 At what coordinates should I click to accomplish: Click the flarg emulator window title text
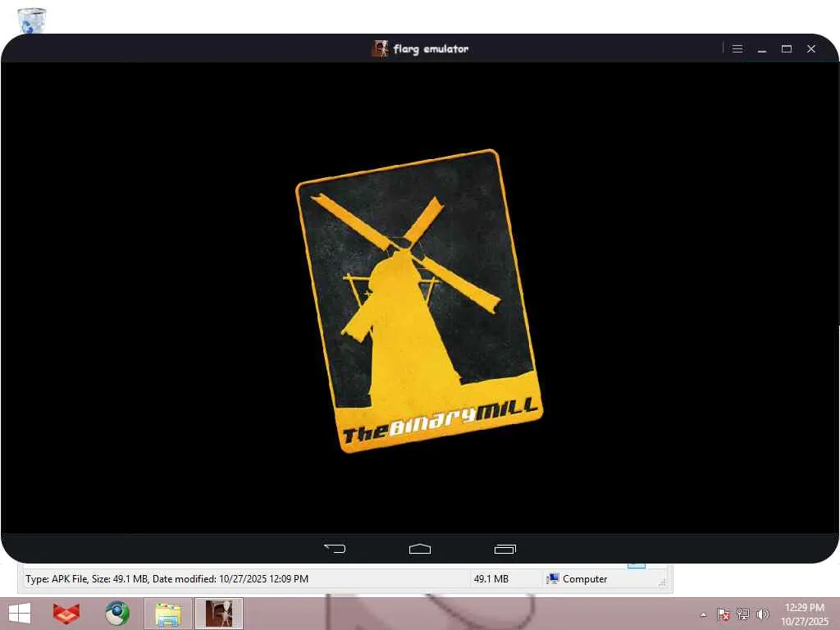click(x=431, y=48)
